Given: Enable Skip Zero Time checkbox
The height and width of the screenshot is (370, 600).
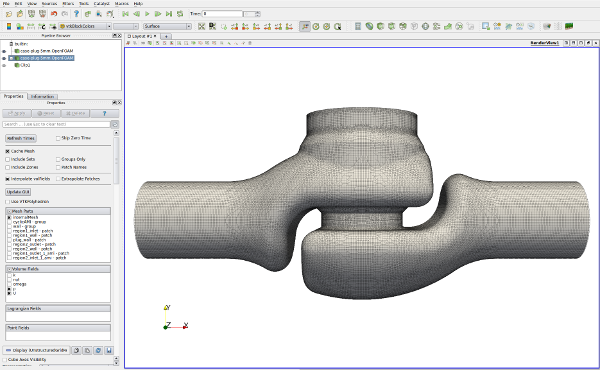Looking at the screenshot, I should tap(58, 138).
